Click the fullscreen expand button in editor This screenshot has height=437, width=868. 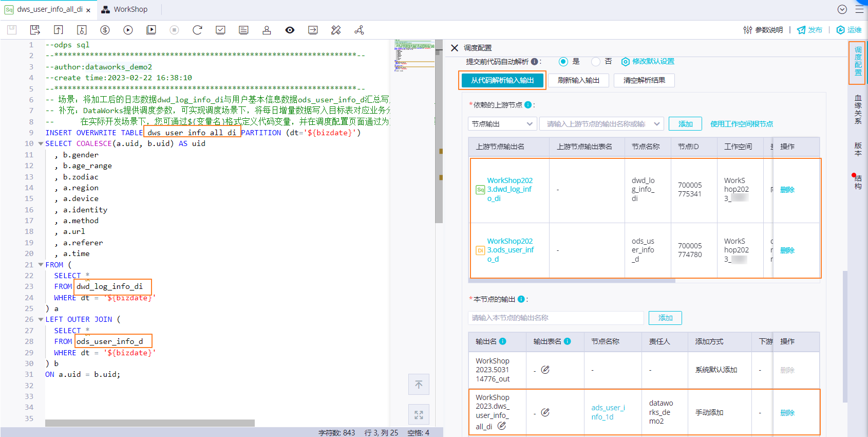coord(419,414)
